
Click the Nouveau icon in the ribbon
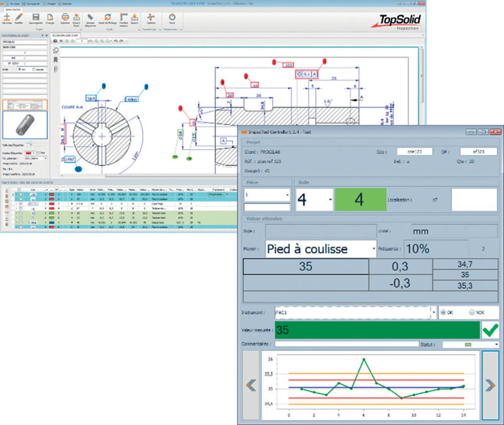7,17
